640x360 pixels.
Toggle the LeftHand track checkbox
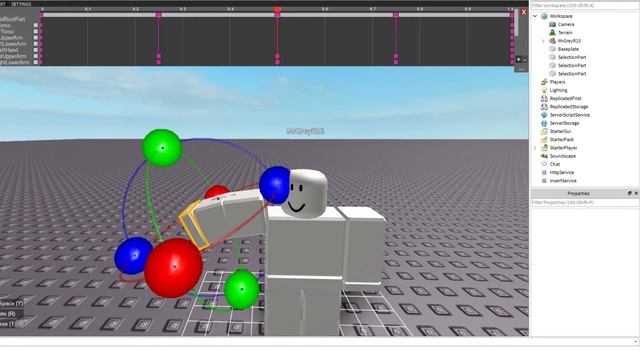[x=36, y=50]
